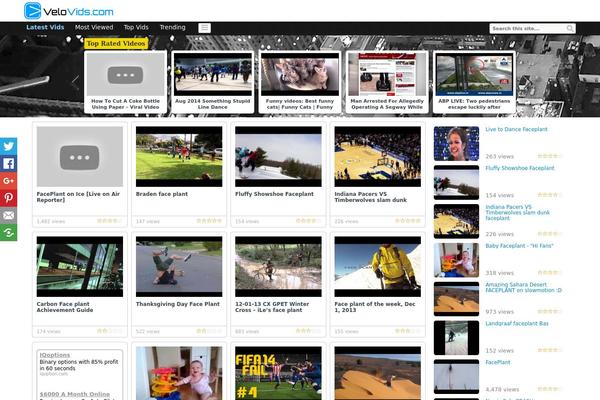Click FIFA 14 Fail thumbnail
Viewport: 600px width, 400px height.
point(278,373)
